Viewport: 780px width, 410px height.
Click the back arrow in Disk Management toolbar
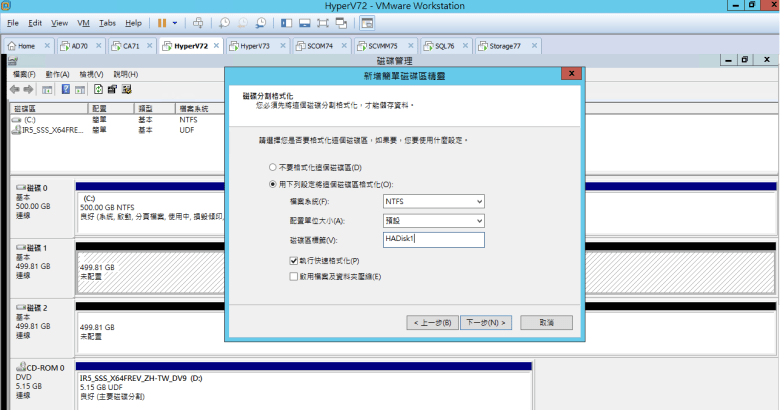(x=15, y=89)
